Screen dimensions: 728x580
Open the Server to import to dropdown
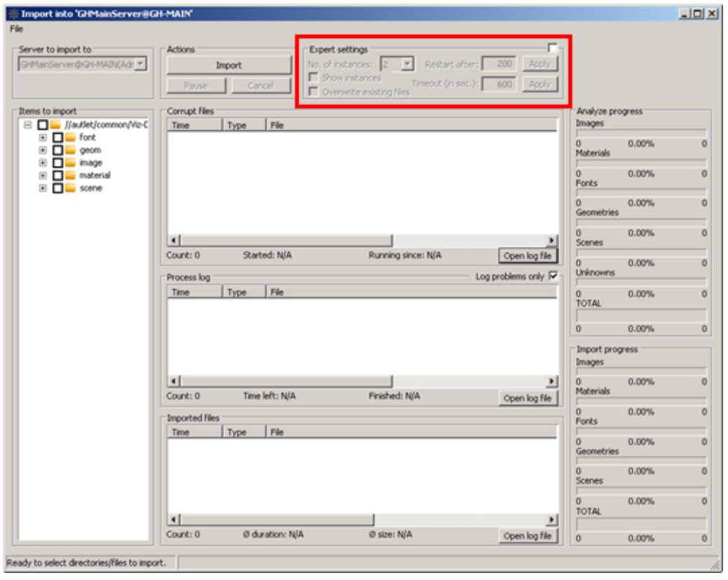140,64
